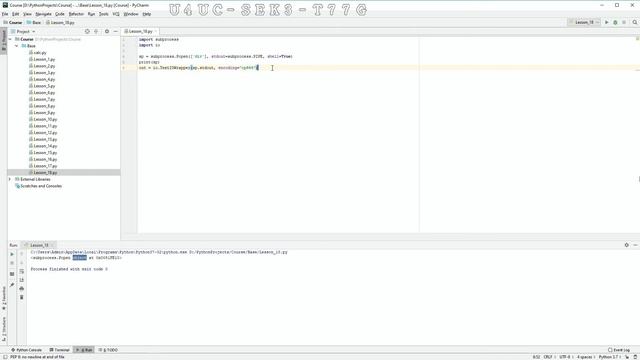The width and height of the screenshot is (640, 360).
Task: Open the Refactor menu
Action: [76, 14]
